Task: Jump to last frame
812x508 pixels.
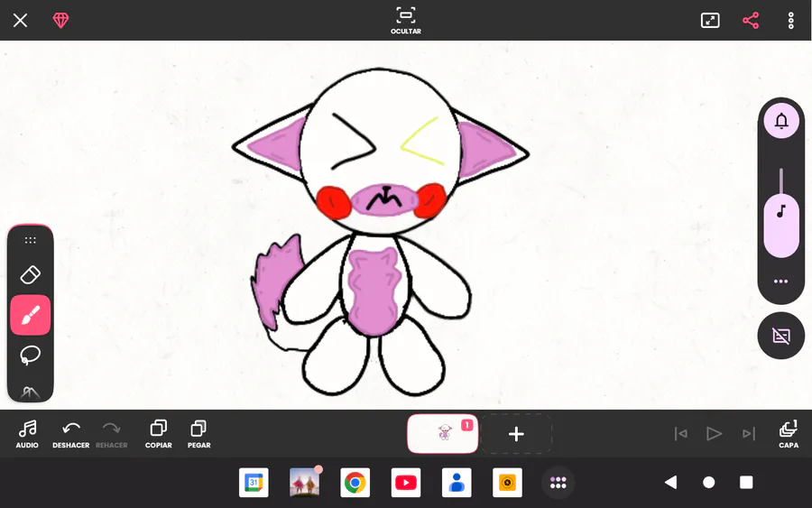Action: pyautogui.click(x=748, y=433)
